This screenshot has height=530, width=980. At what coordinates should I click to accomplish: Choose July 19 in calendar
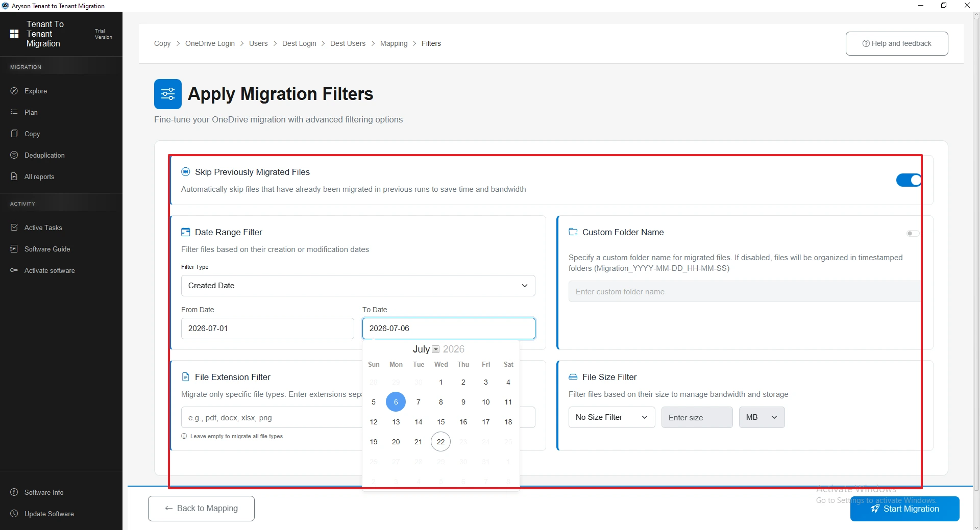click(374, 442)
